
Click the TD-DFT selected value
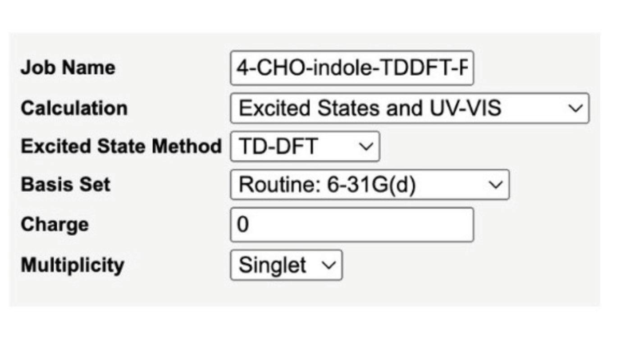pyautogui.click(x=278, y=146)
